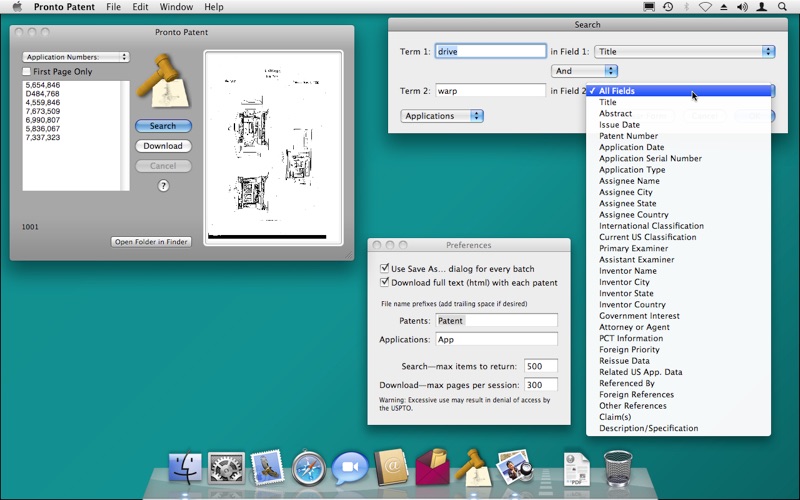Open the Trash in the Dock
Viewport: 800px width, 500px height.
pyautogui.click(x=618, y=467)
